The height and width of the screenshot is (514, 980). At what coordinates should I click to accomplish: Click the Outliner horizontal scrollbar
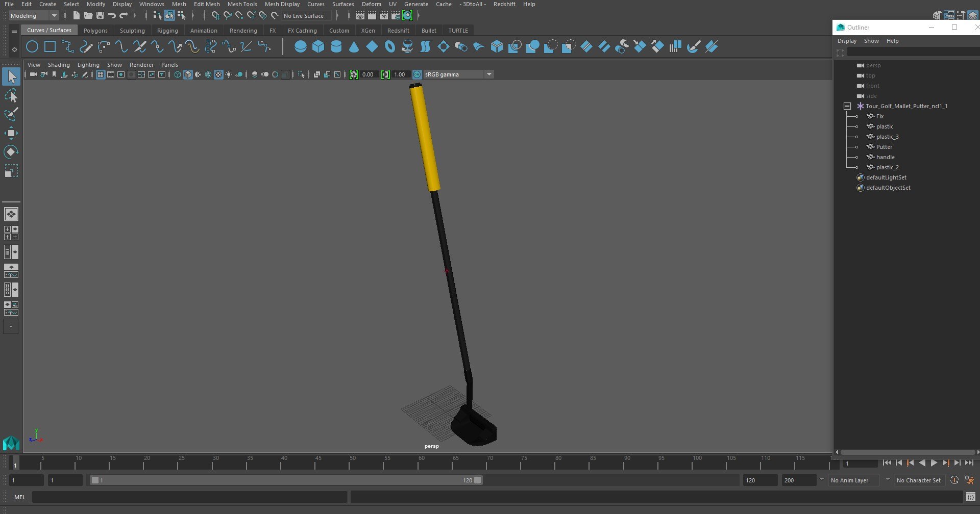pos(908,452)
